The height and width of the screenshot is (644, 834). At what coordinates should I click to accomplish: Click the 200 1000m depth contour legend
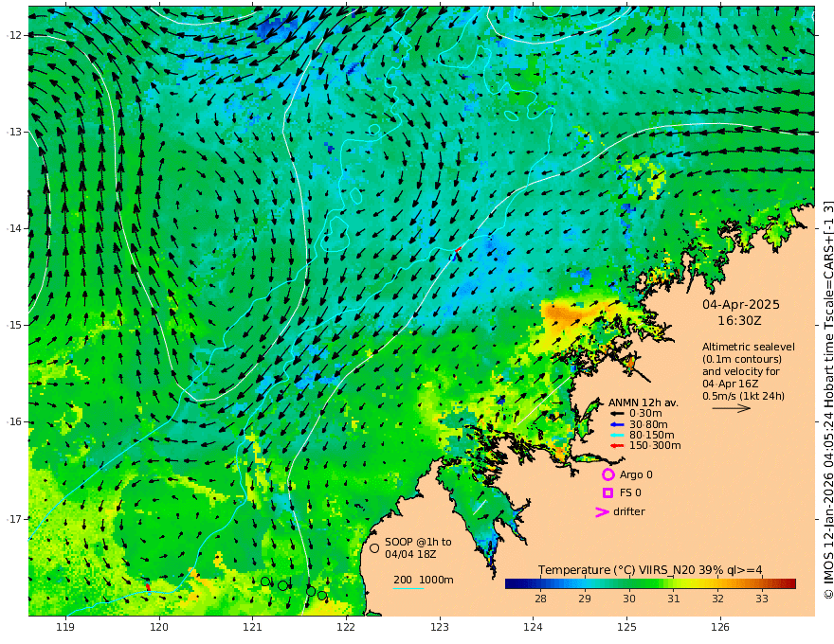tap(423, 580)
